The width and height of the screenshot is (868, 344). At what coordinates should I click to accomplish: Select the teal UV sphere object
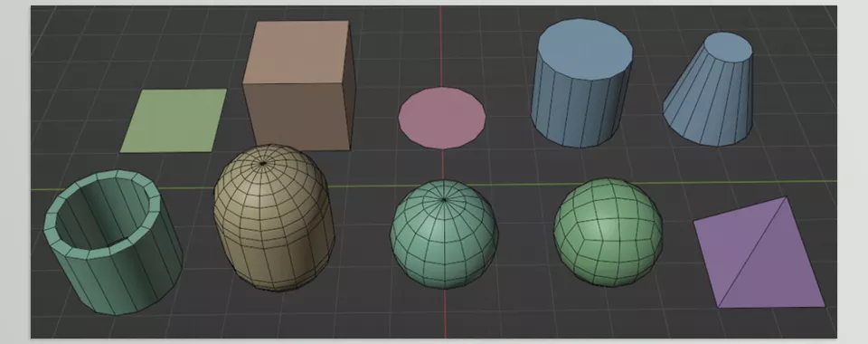click(x=444, y=234)
